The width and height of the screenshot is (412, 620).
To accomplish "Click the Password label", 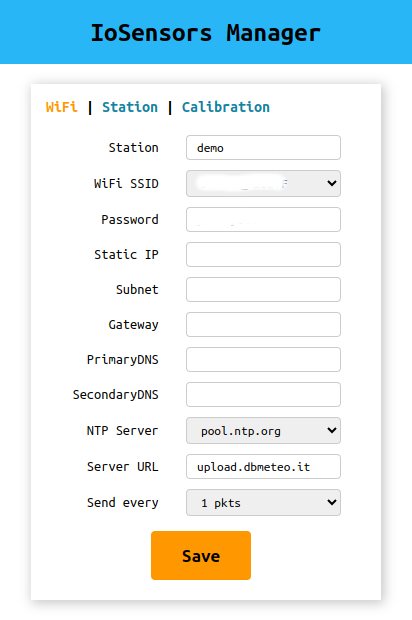I will pos(130,219).
